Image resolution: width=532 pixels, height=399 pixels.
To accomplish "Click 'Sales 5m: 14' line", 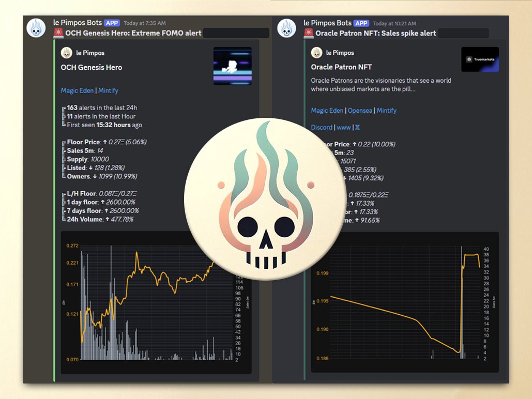I will click(85, 150).
